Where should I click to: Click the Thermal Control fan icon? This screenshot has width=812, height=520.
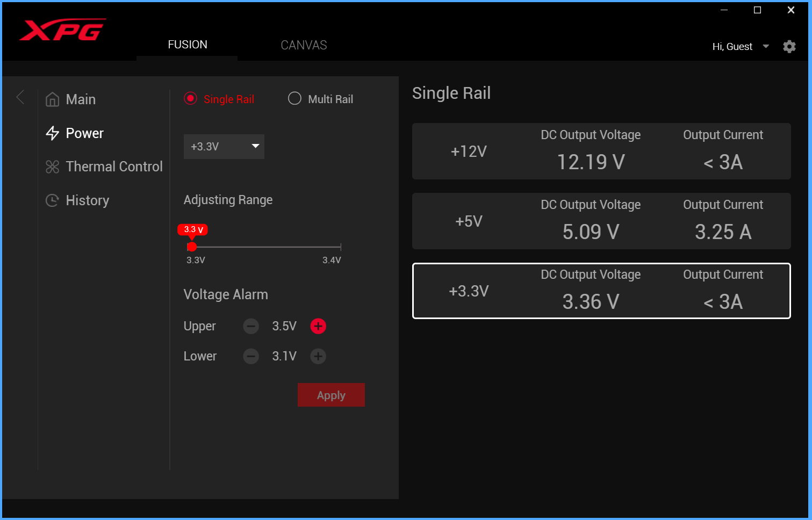(52, 167)
